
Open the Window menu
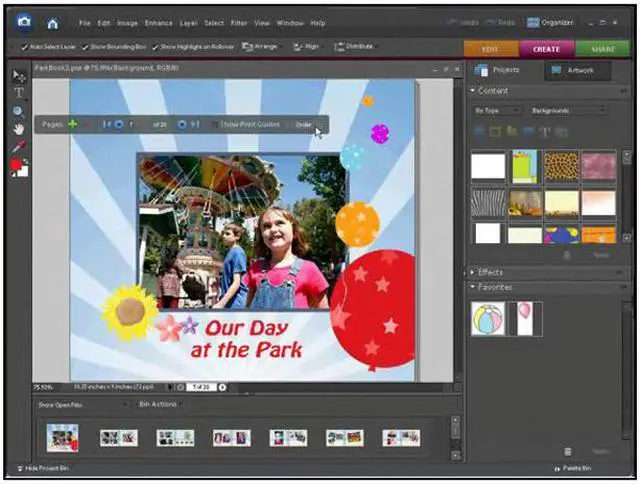290,23
